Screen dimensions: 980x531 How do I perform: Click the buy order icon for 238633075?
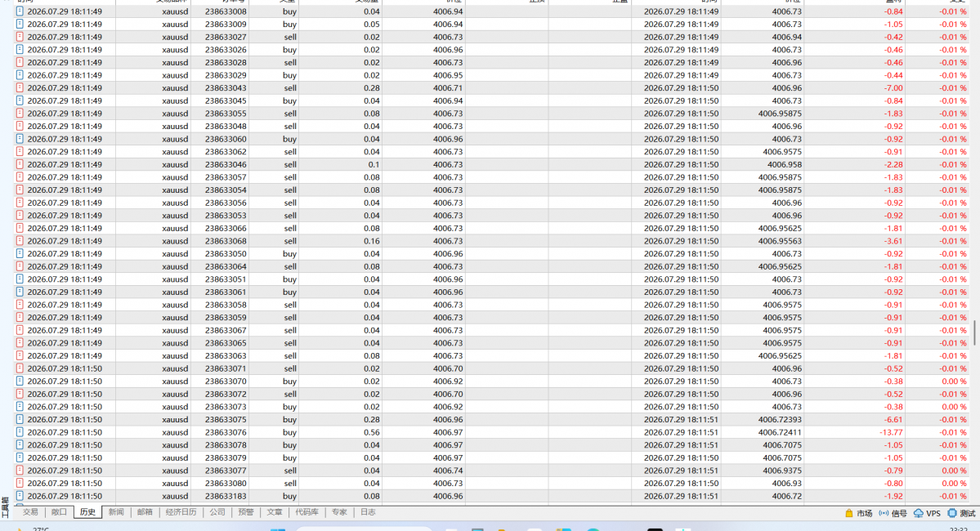click(20, 419)
